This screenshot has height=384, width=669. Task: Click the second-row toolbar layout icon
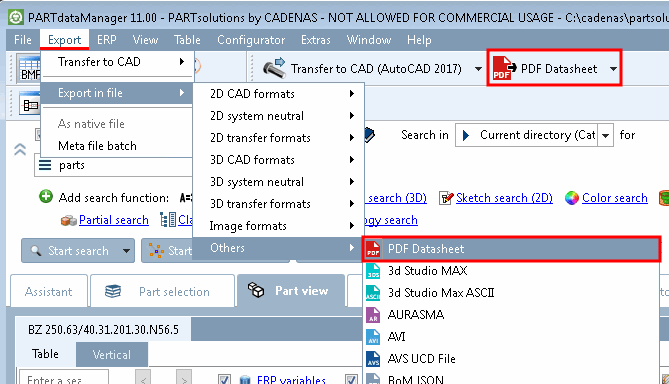click(x=29, y=105)
